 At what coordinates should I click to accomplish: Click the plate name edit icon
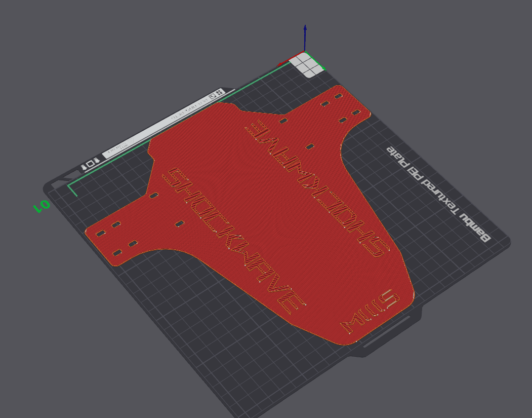(131, 140)
